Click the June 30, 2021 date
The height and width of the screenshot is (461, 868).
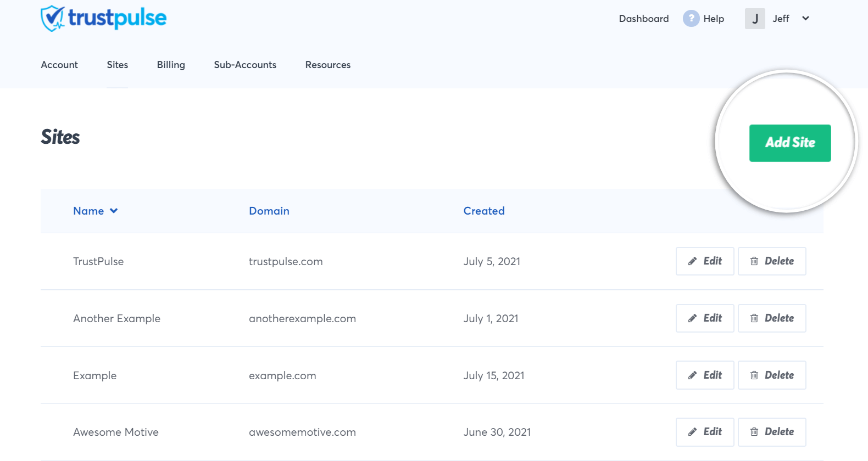pos(497,432)
